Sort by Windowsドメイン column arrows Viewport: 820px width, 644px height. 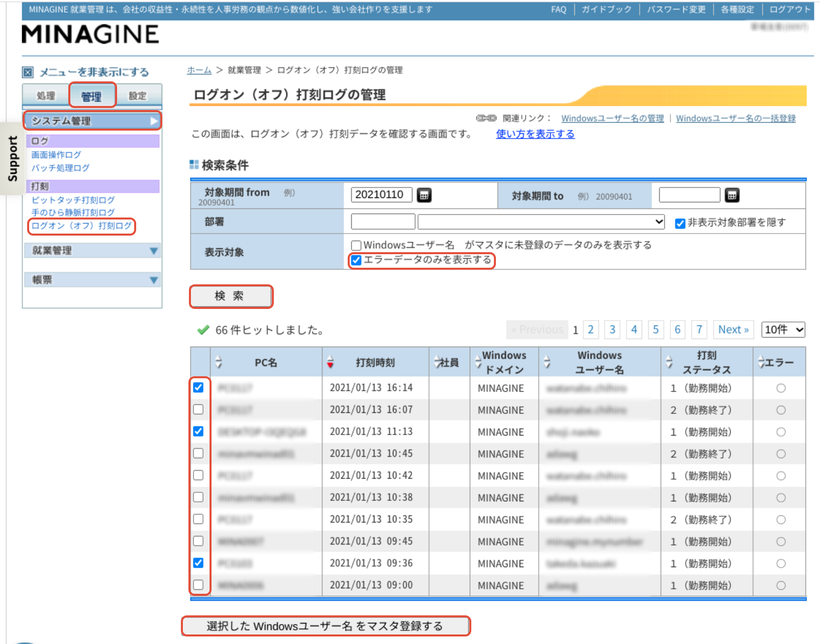[x=478, y=362]
